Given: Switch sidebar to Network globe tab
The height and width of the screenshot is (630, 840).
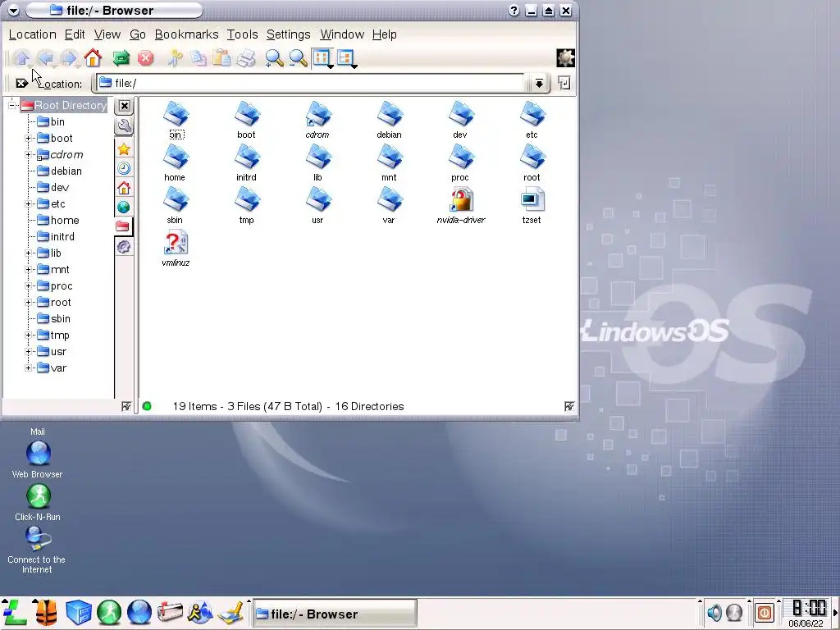Looking at the screenshot, I should click(124, 207).
